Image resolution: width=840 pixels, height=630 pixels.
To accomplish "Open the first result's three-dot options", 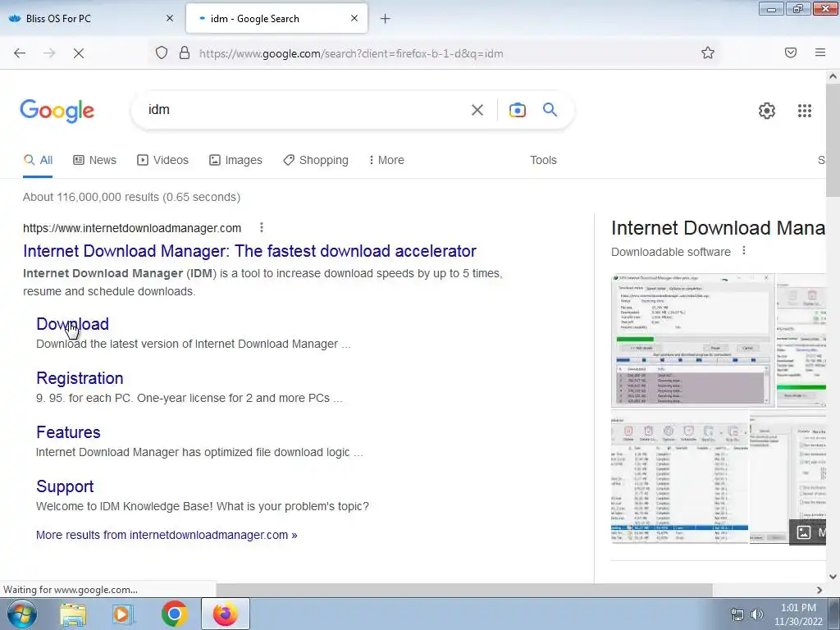I will pos(262,228).
